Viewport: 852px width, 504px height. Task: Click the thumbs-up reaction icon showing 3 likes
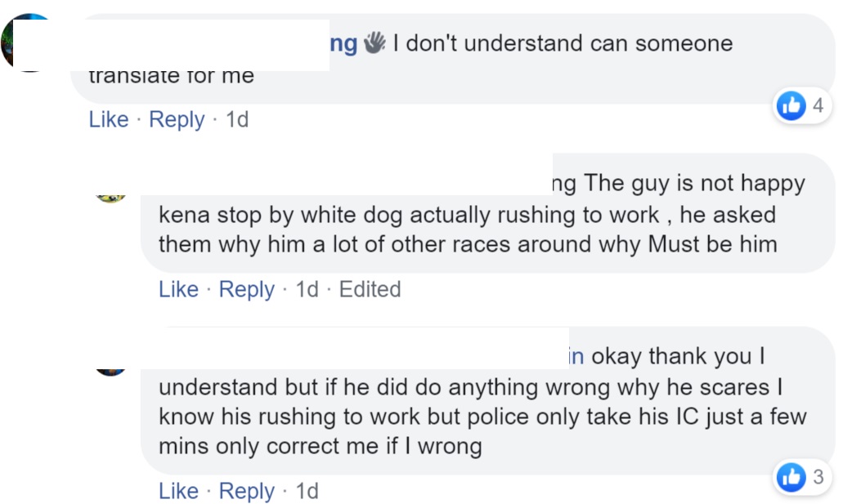[x=791, y=477]
